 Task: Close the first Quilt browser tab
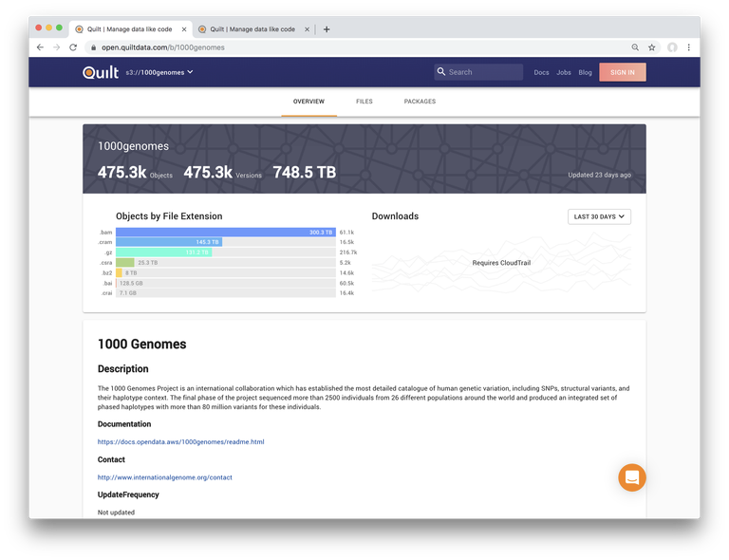click(x=184, y=29)
